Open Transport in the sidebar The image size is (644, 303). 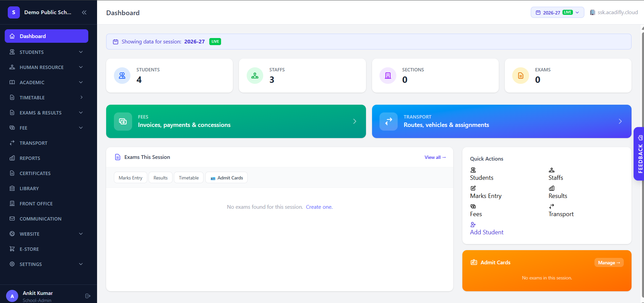pyautogui.click(x=47, y=143)
